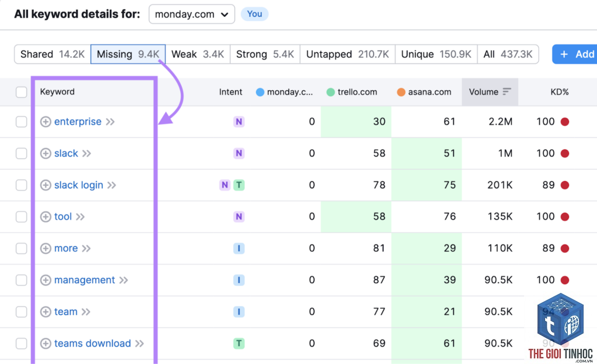Screen dimensions: 597x364
Task: Click the asana.com column header
Action: (x=430, y=92)
